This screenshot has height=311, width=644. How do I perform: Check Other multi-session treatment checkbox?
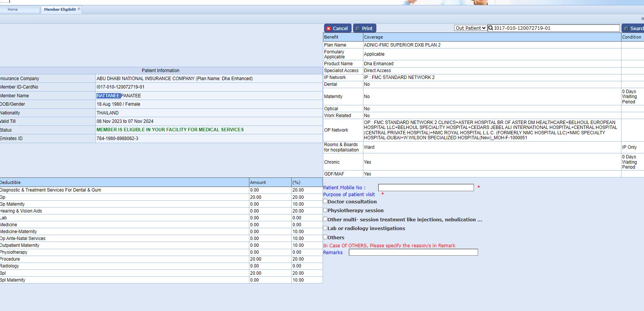[x=325, y=219]
